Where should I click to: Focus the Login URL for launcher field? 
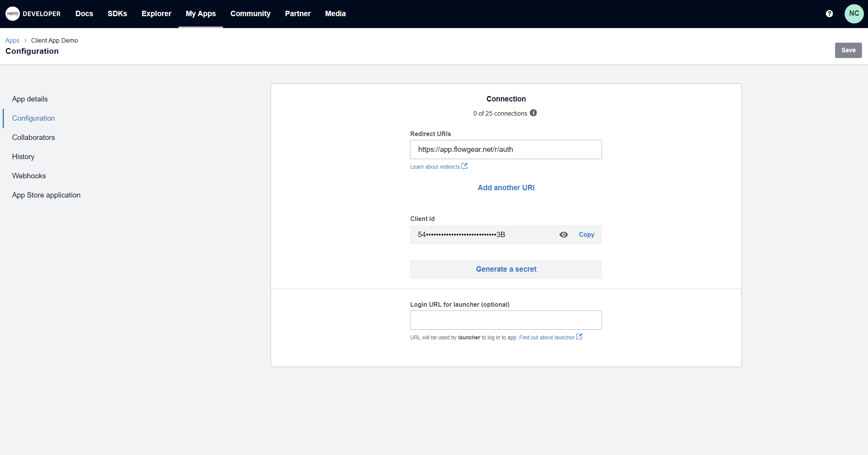click(506, 320)
